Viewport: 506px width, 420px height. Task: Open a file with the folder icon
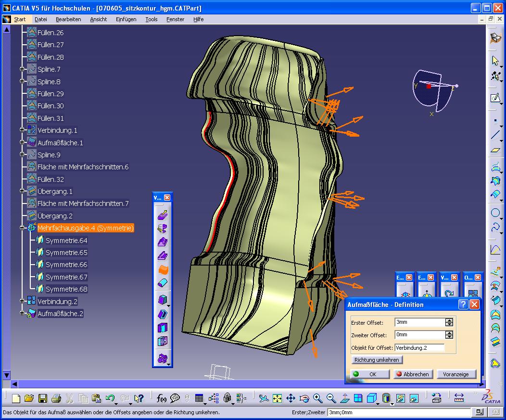tap(29, 398)
